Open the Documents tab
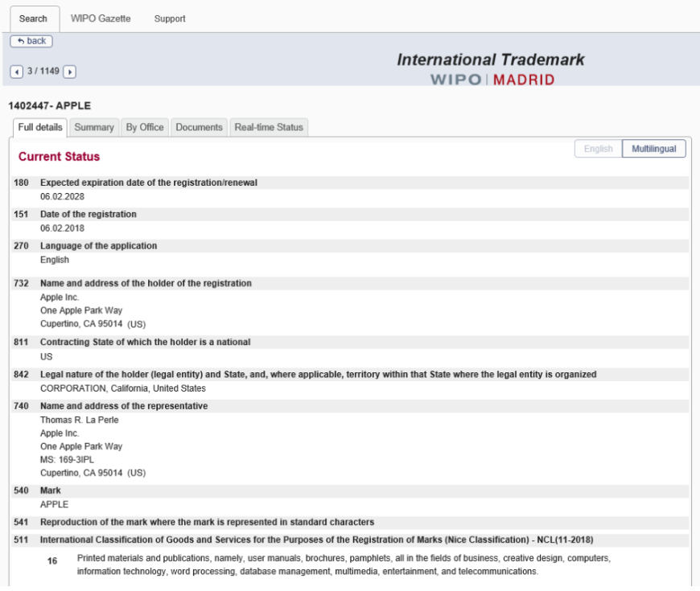Image resolution: width=700 pixels, height=591 pixels. (x=199, y=127)
